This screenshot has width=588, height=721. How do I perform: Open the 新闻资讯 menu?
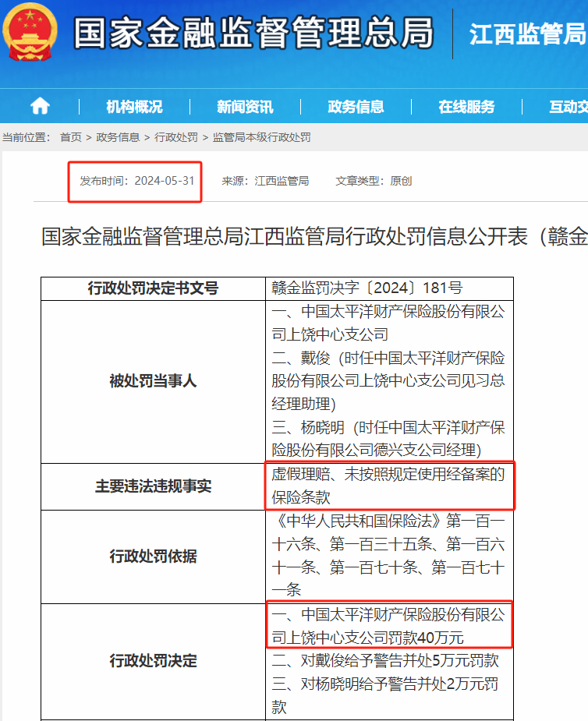245,107
